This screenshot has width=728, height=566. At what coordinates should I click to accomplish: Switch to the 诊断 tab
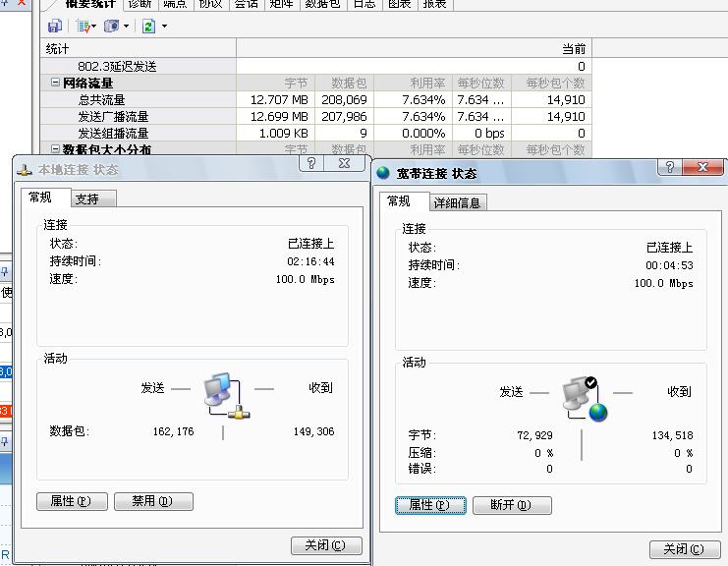[140, 4]
